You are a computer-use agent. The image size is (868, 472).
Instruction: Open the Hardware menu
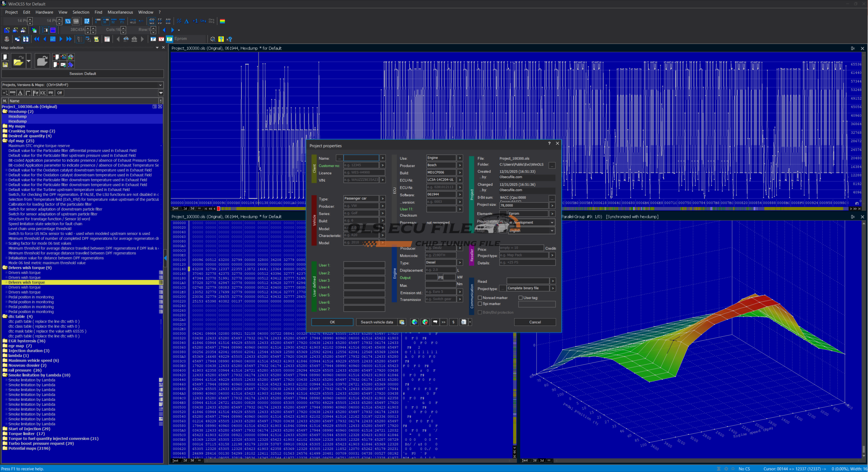pos(44,12)
